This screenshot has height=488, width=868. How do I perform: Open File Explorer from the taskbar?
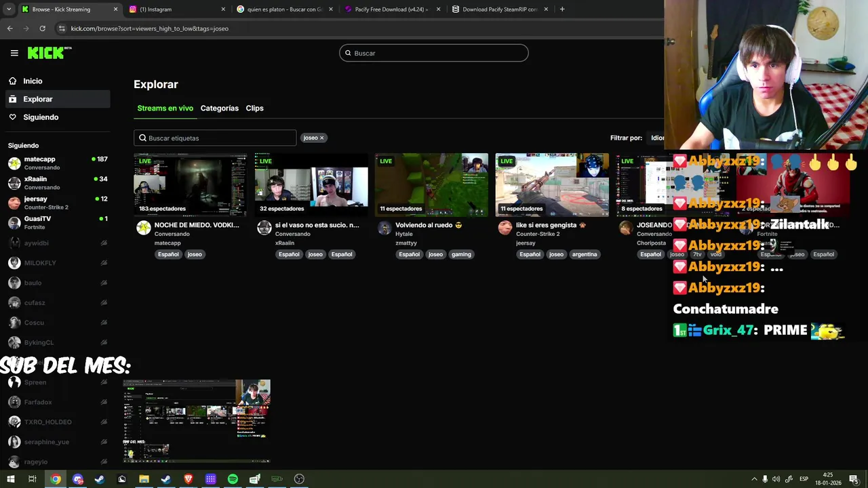coord(144,479)
